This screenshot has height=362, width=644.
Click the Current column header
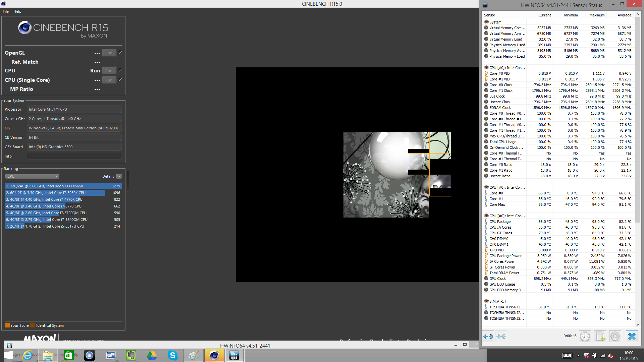click(x=539, y=15)
